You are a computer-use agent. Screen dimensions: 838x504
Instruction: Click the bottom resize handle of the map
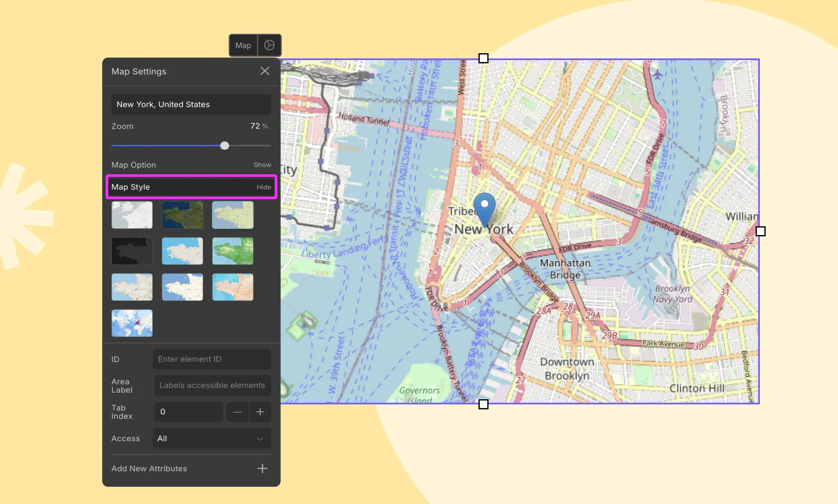click(x=483, y=404)
